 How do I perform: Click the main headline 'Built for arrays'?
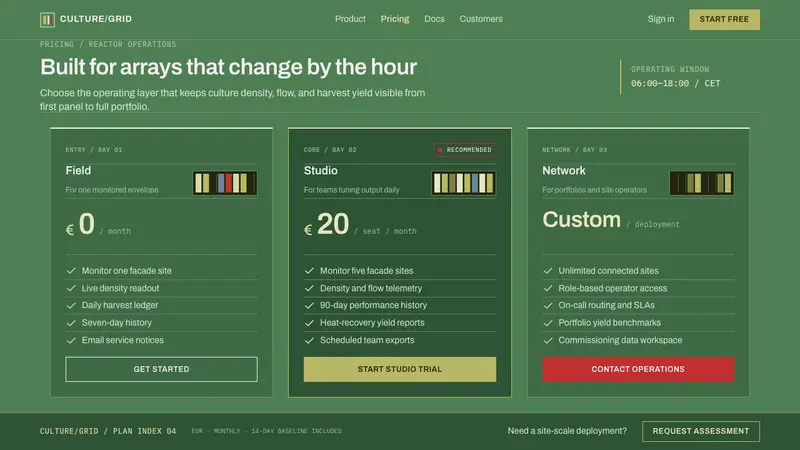tap(229, 67)
